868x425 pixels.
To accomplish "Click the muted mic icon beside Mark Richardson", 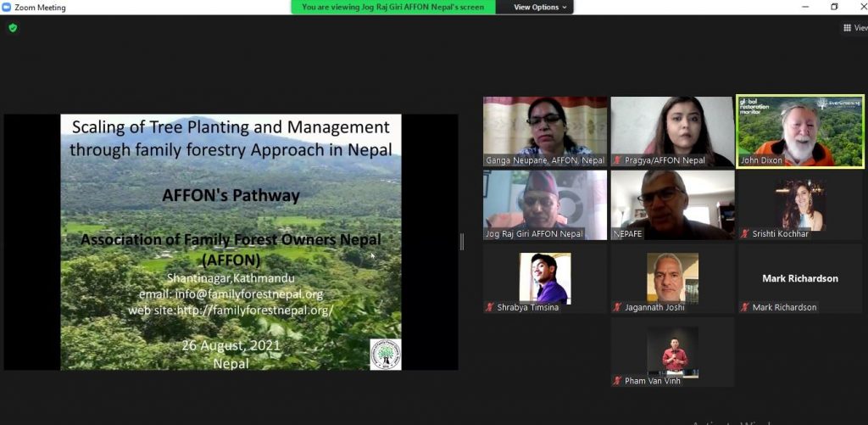I will tap(744, 307).
